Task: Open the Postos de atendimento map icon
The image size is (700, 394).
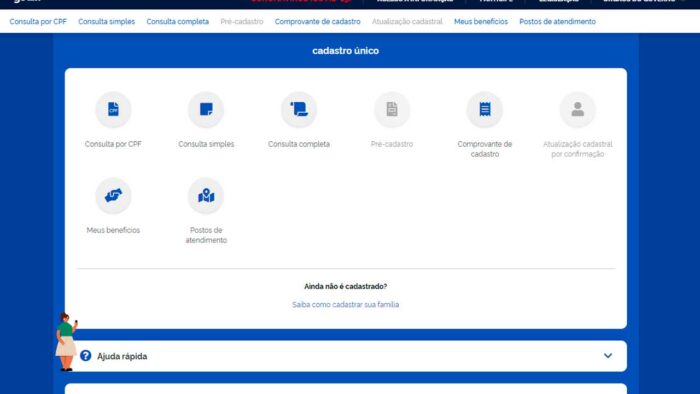Action: click(x=206, y=195)
